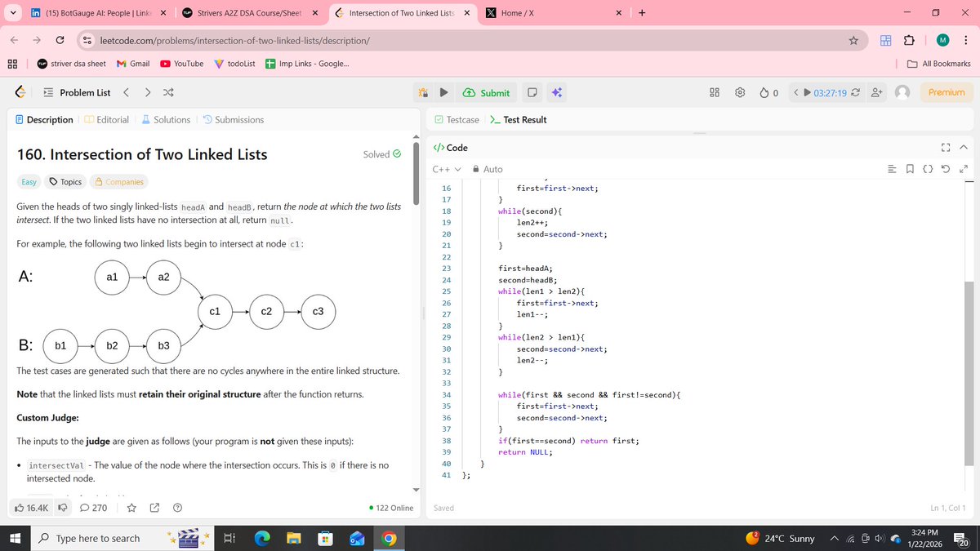Switch to Strivers A2Z DSA browser tab
The height and width of the screenshot is (551, 980).
[x=249, y=13]
